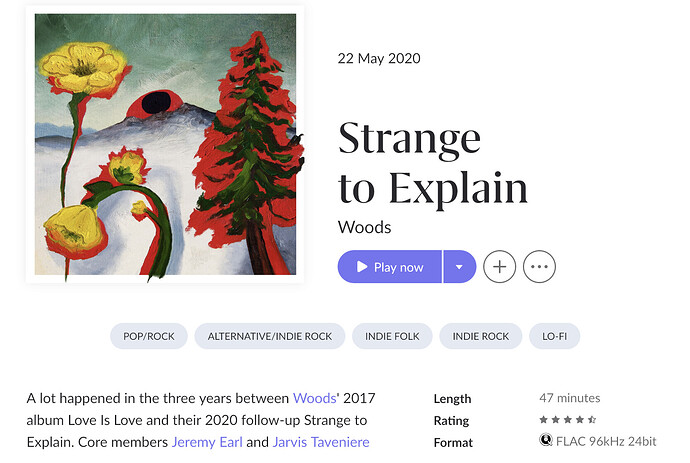Select the LO-FI genre tag
Viewport: 690px width, 463px height.
coord(554,336)
